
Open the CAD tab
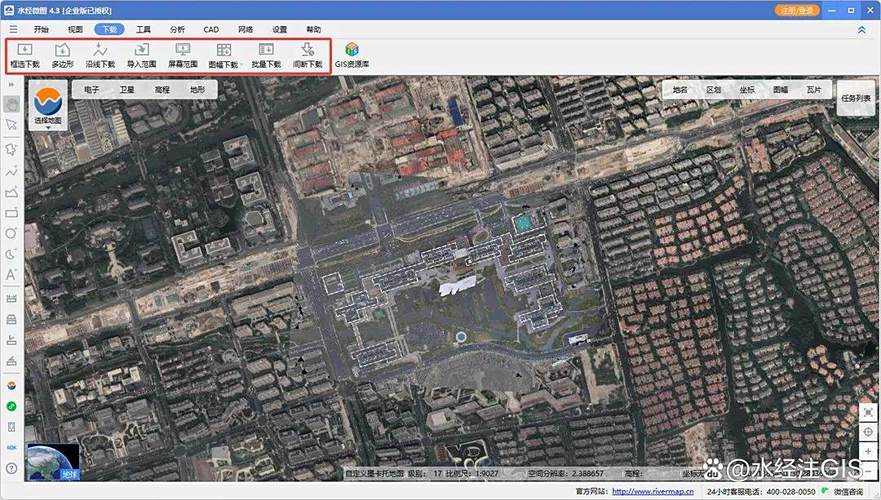point(211,29)
